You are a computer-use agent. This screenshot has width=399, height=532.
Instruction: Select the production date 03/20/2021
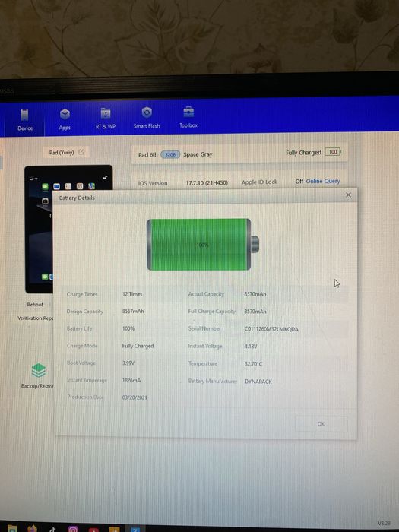pyautogui.click(x=135, y=397)
